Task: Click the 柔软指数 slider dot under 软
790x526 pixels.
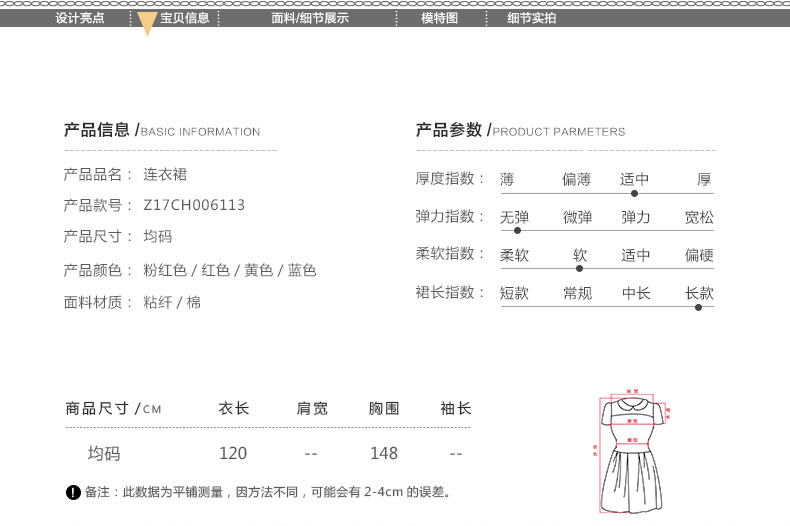Action: pos(580,268)
